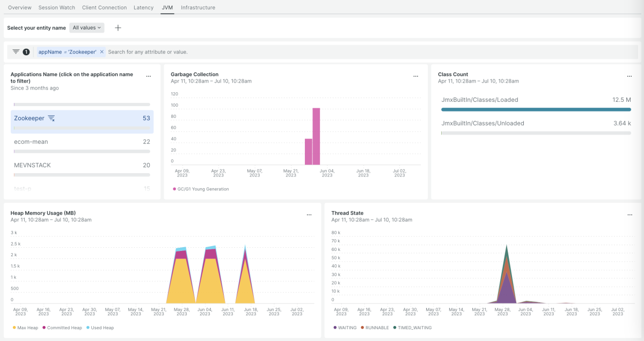Switch to the Overview tab
644x341 pixels.
(x=19, y=8)
